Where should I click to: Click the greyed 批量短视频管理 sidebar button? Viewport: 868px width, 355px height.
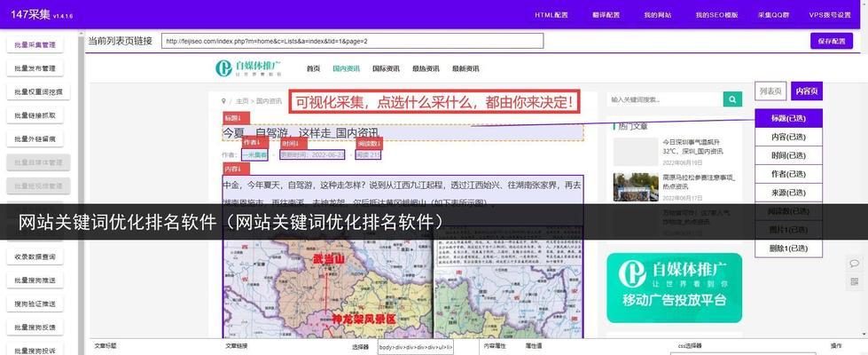click(38, 186)
